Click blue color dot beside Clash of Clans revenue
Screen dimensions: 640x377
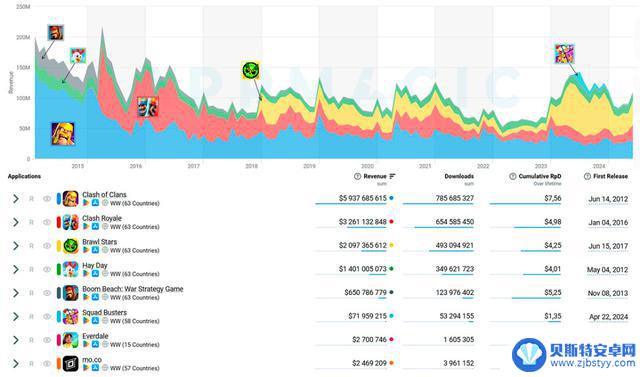tap(391, 198)
